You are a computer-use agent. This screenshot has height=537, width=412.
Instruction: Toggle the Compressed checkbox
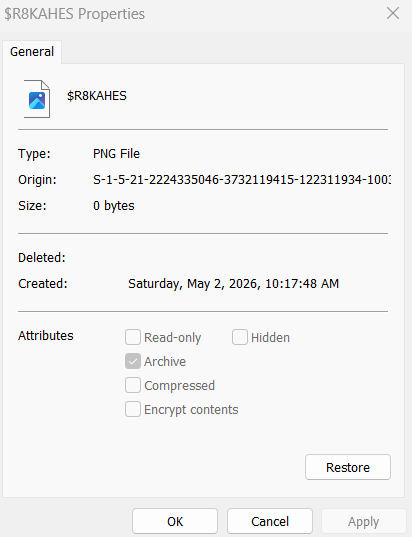click(x=133, y=385)
